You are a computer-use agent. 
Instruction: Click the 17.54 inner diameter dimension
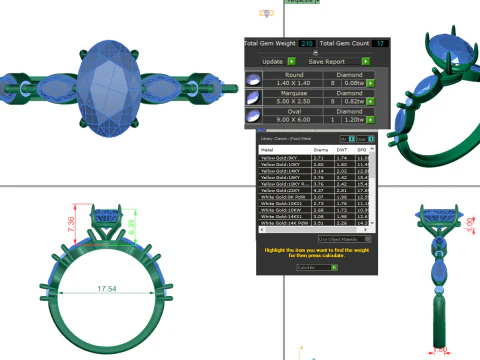pyautogui.click(x=107, y=289)
